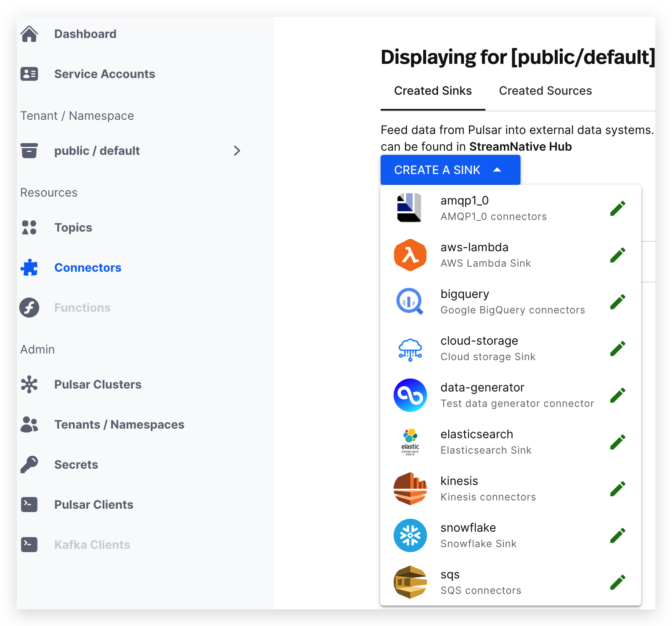Click the elasticsearch elastic logo
Viewport: 672px width, 626px height.
click(410, 442)
